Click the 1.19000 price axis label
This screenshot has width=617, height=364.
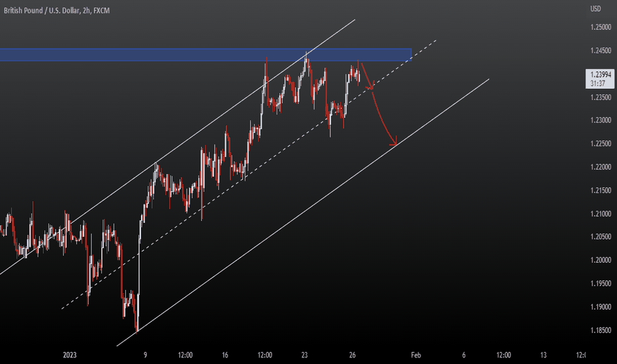pos(600,307)
